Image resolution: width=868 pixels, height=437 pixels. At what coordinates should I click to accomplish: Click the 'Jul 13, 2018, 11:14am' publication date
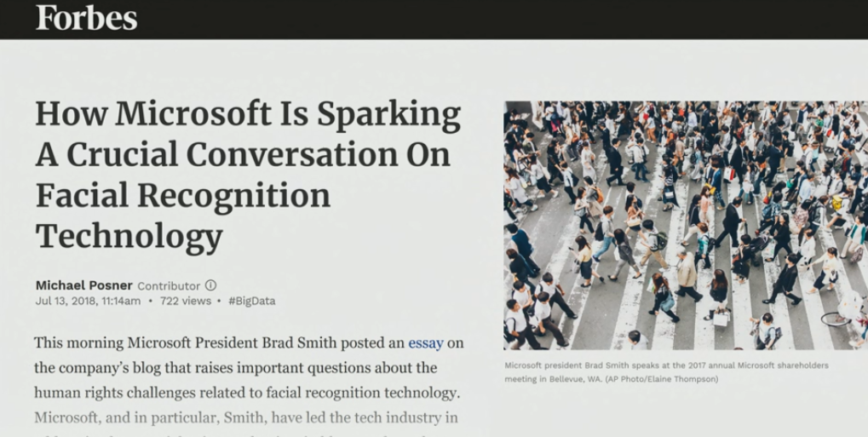point(88,301)
